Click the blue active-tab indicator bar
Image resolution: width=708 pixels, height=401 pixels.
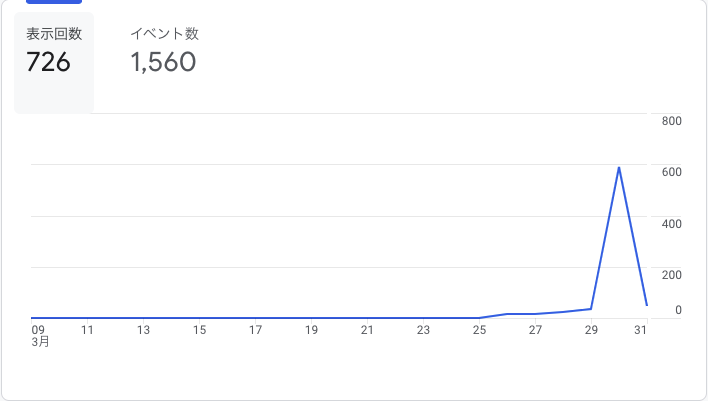(54, 2)
